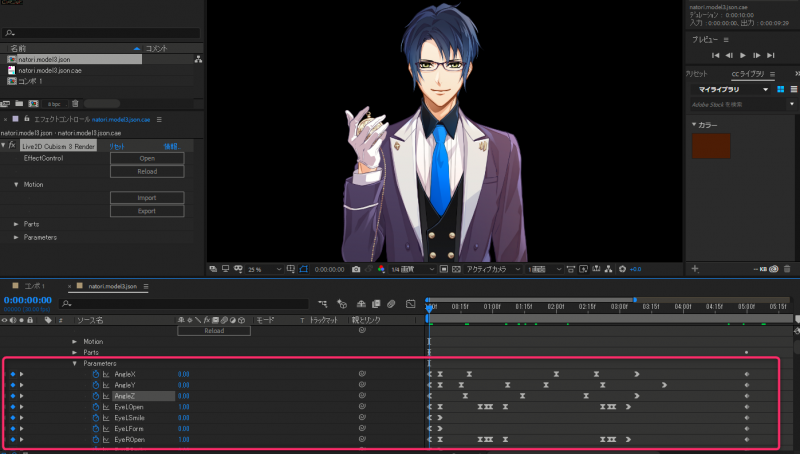Screen dimensions: 800x454
Task: Open the RGB channel display icon
Action: coord(381,269)
